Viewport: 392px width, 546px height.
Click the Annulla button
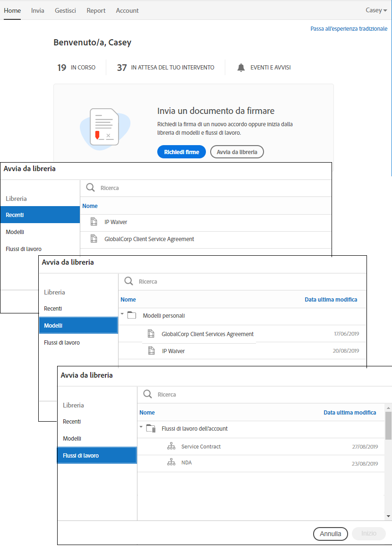pyautogui.click(x=330, y=534)
